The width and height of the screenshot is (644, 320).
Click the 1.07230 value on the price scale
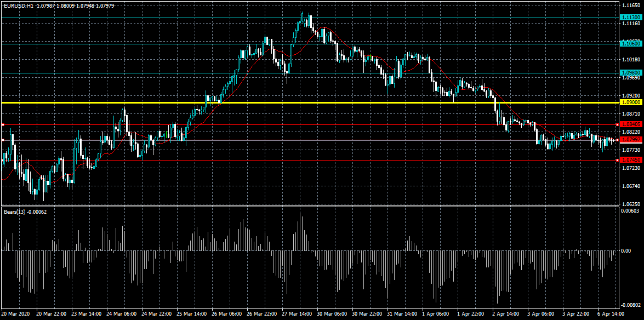[x=631, y=168]
